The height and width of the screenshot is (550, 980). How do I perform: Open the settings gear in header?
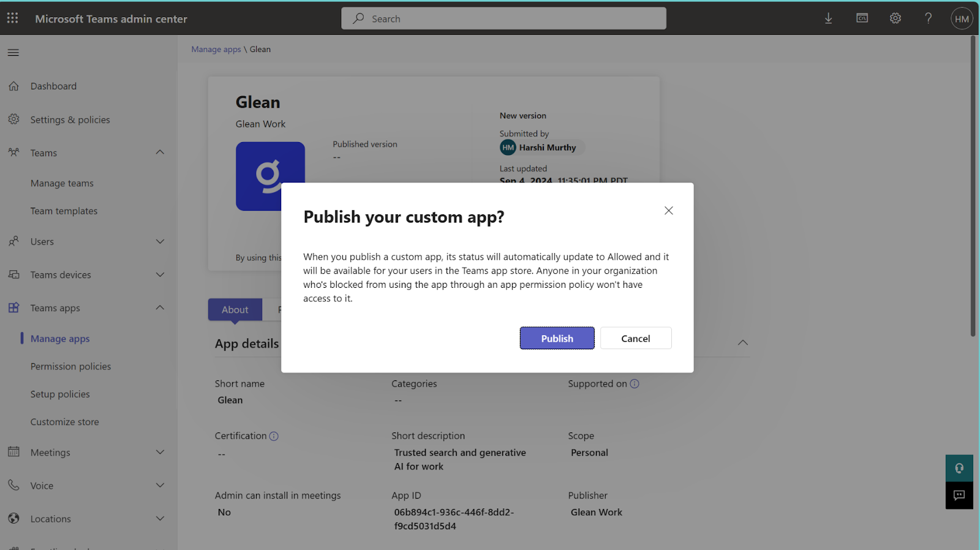[895, 18]
